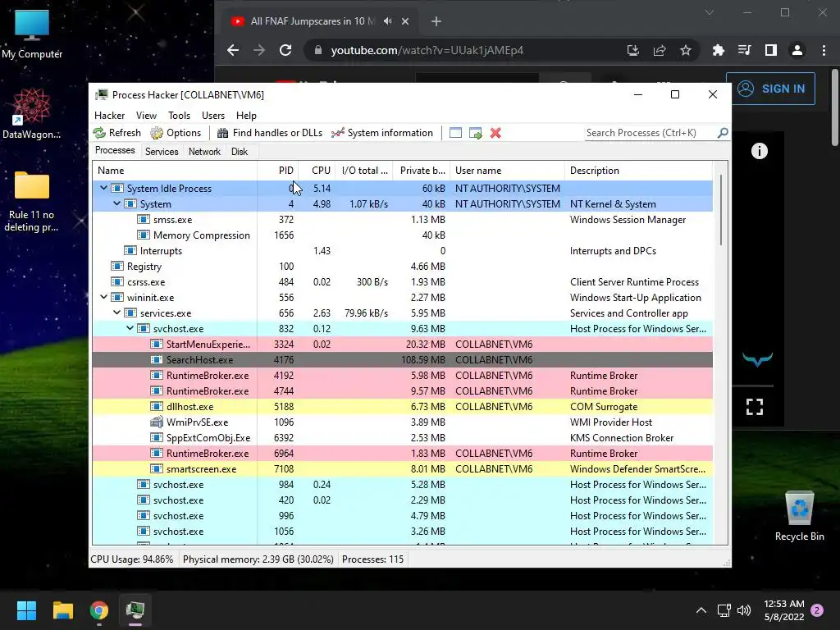This screenshot has width=840, height=630.
Task: Select the SppExtComObj.Exe process
Action: (402, 437)
